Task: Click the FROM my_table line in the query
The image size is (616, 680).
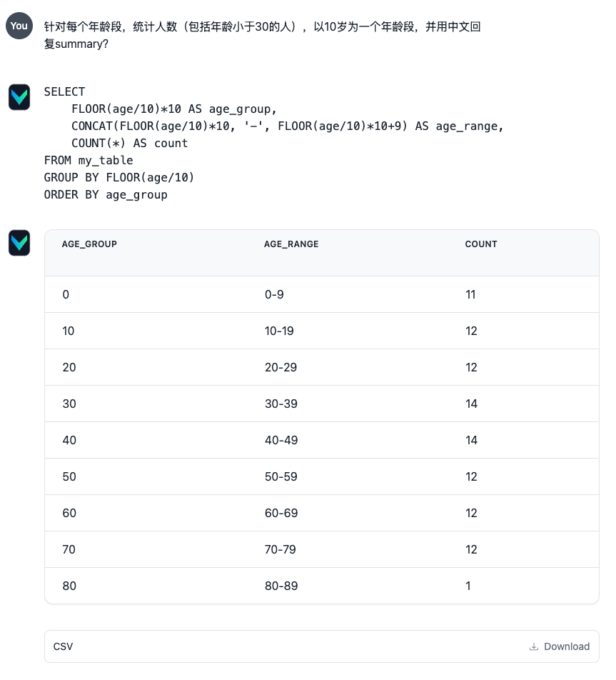Action: coord(88,160)
